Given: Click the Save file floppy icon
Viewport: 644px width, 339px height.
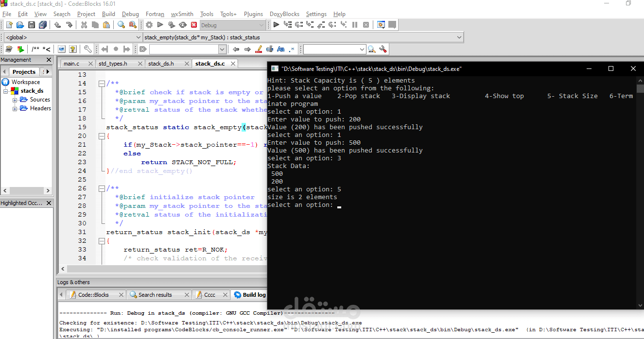Looking at the screenshot, I should pyautogui.click(x=32, y=25).
